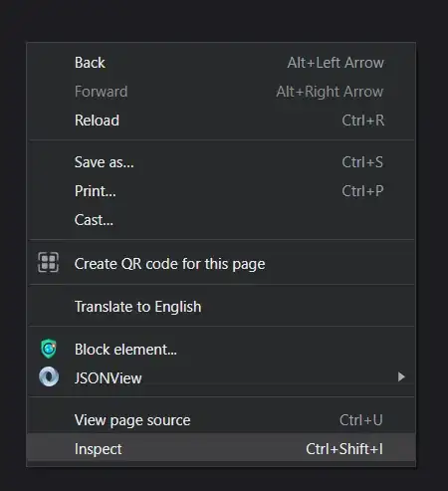Select View page source
448x491 pixels.
pyautogui.click(x=221, y=420)
